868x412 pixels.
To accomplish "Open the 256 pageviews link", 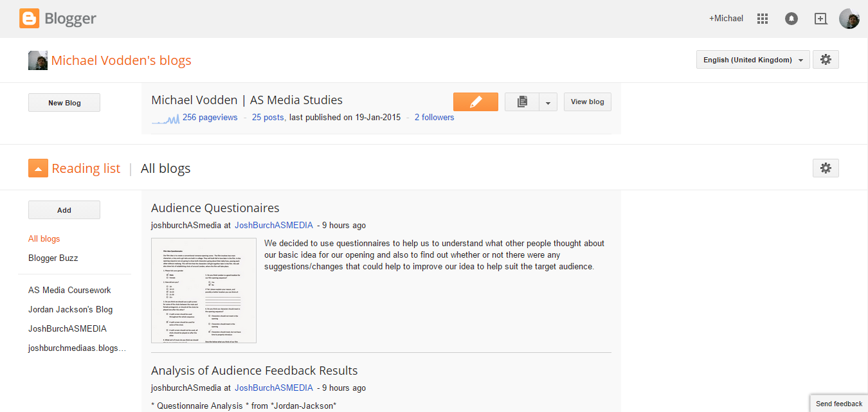I will pos(210,118).
